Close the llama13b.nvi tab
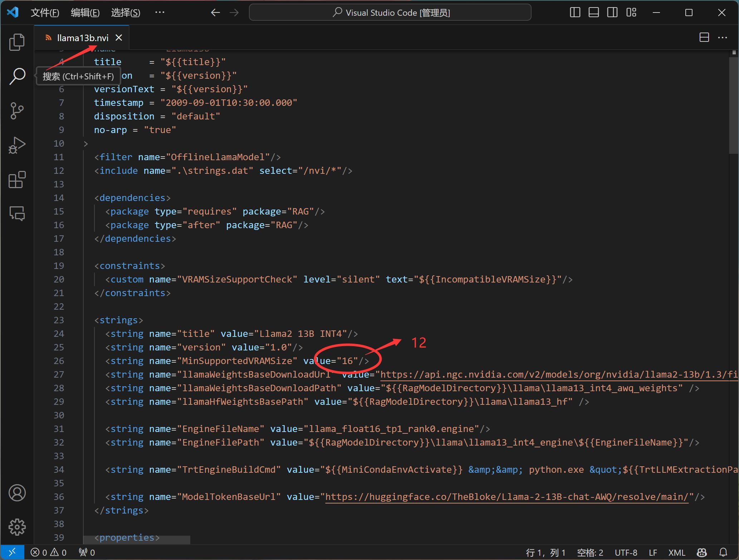This screenshot has width=739, height=560. (x=119, y=38)
